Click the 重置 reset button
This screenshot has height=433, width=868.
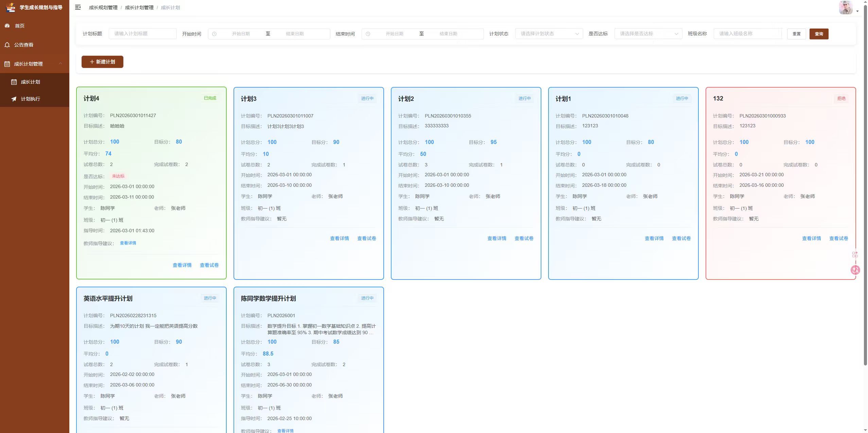(796, 34)
